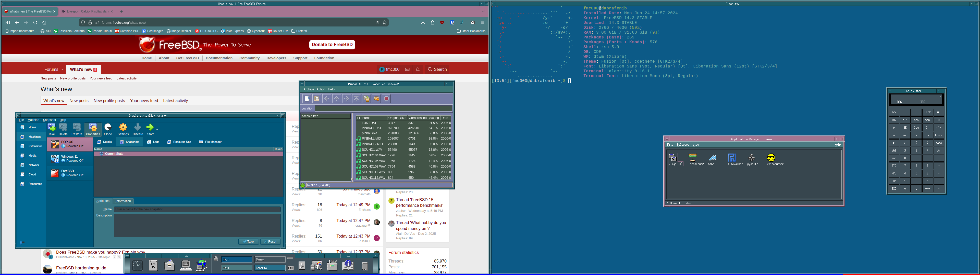Toggle DRG angle mode on the calculator
Screen dimensions: 980x275
pyautogui.click(x=939, y=120)
